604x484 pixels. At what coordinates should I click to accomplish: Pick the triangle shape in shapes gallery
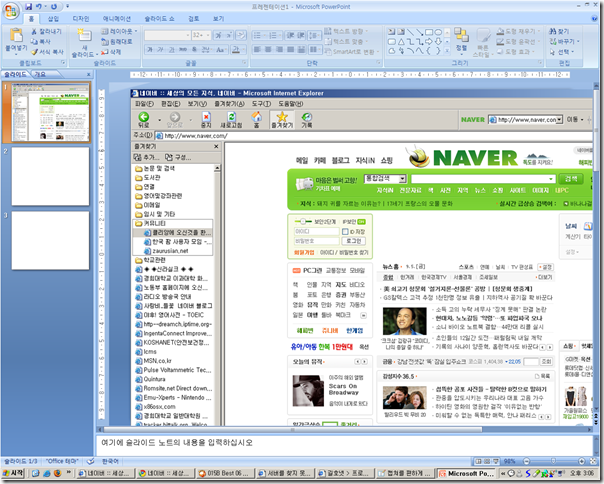(x=401, y=41)
